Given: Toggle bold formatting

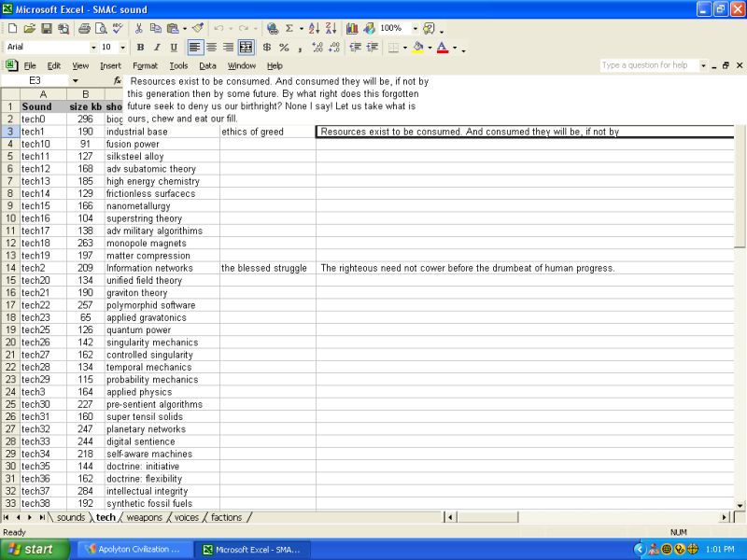Looking at the screenshot, I should pos(140,48).
